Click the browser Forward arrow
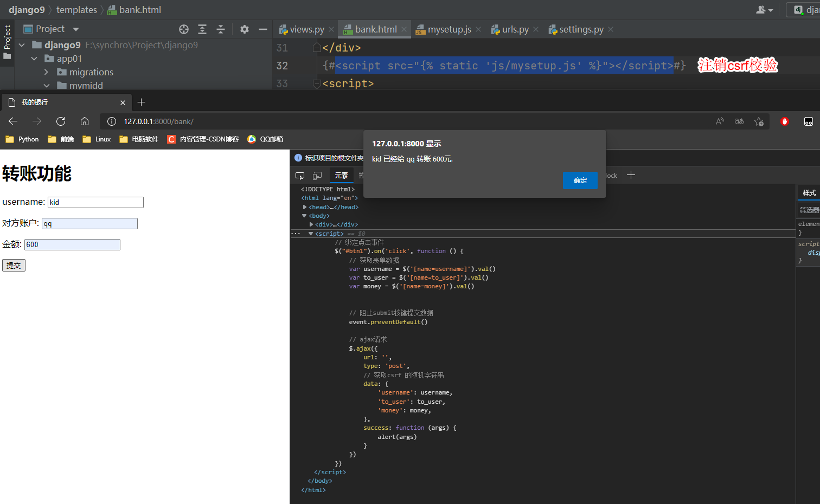This screenshot has height=504, width=820. 37,121
